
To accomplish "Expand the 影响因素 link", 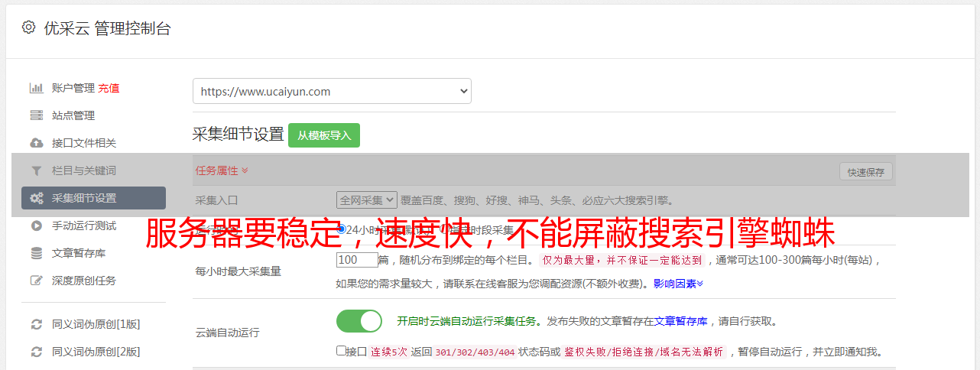I will click(678, 284).
